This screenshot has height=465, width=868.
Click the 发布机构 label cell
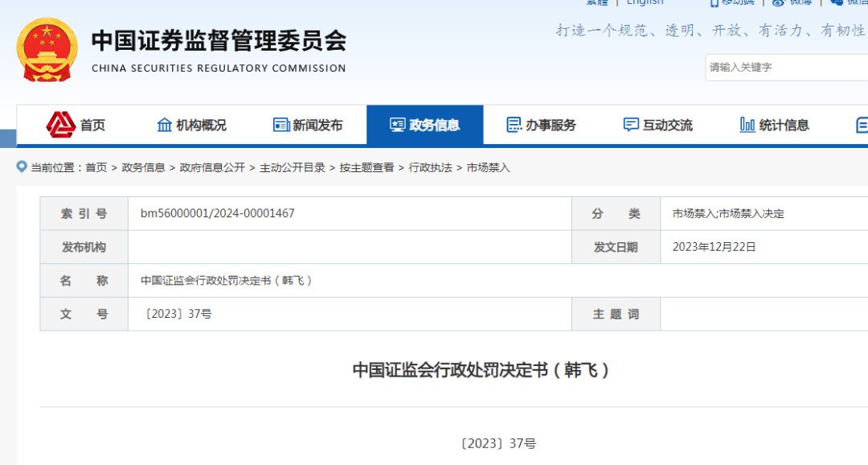point(84,247)
